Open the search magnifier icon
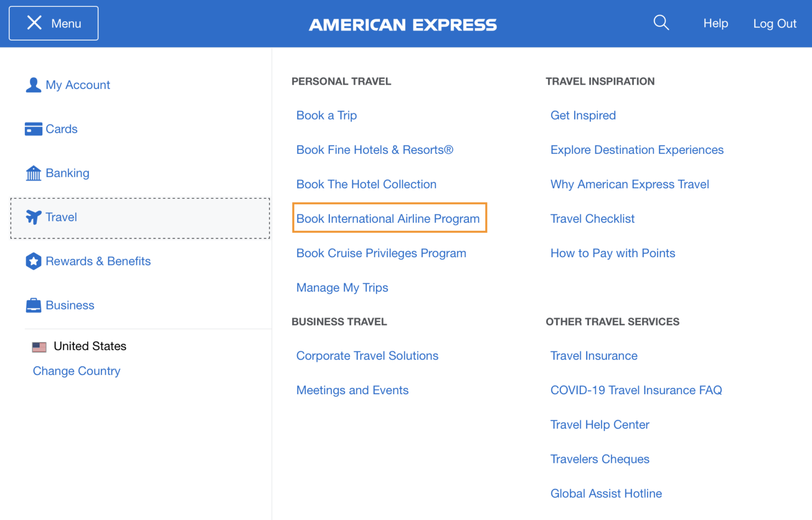Viewport: 812px width, 520px height. pos(661,23)
